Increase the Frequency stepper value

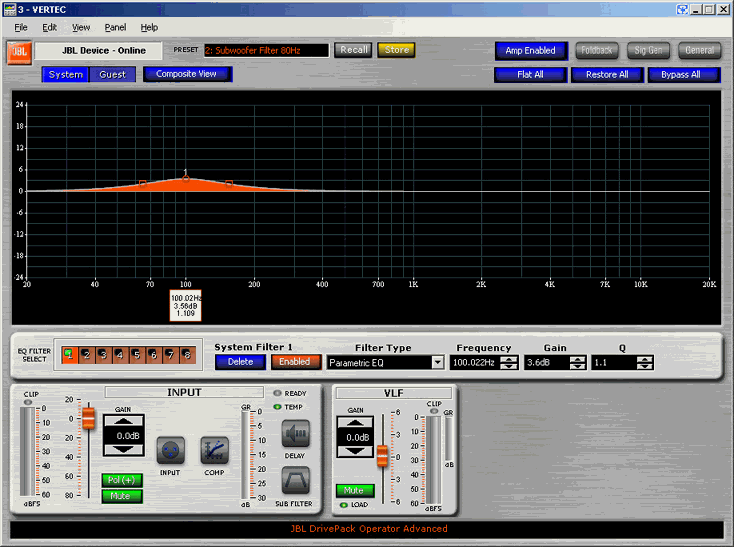510,359
